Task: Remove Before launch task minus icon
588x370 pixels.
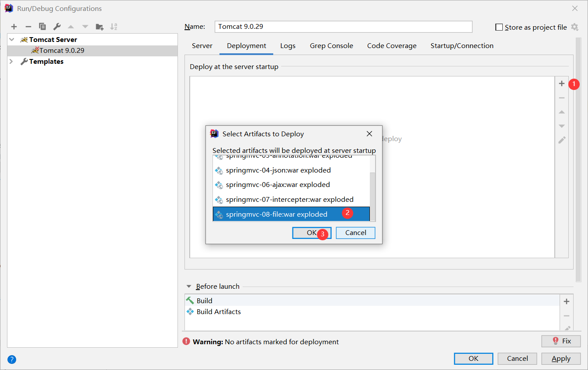Action: point(567,316)
